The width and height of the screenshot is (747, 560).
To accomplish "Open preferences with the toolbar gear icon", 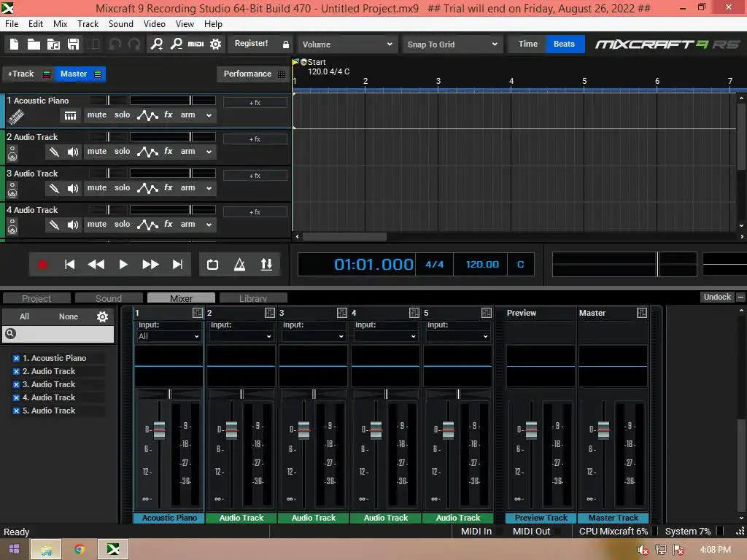I will tap(215, 44).
